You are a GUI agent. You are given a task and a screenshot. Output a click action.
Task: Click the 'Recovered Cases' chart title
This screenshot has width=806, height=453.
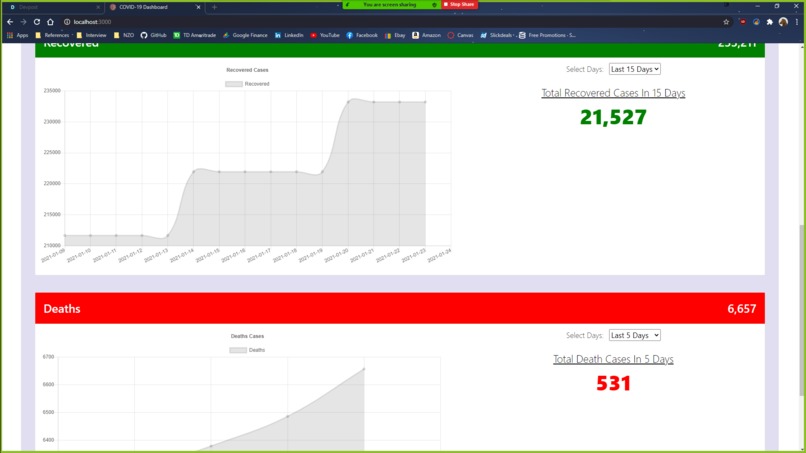pos(247,70)
